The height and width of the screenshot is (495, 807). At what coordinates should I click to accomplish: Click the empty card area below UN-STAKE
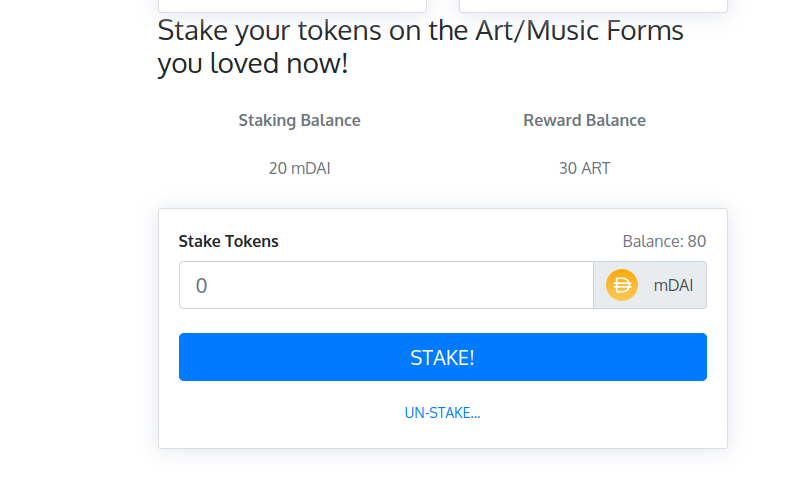(x=442, y=436)
